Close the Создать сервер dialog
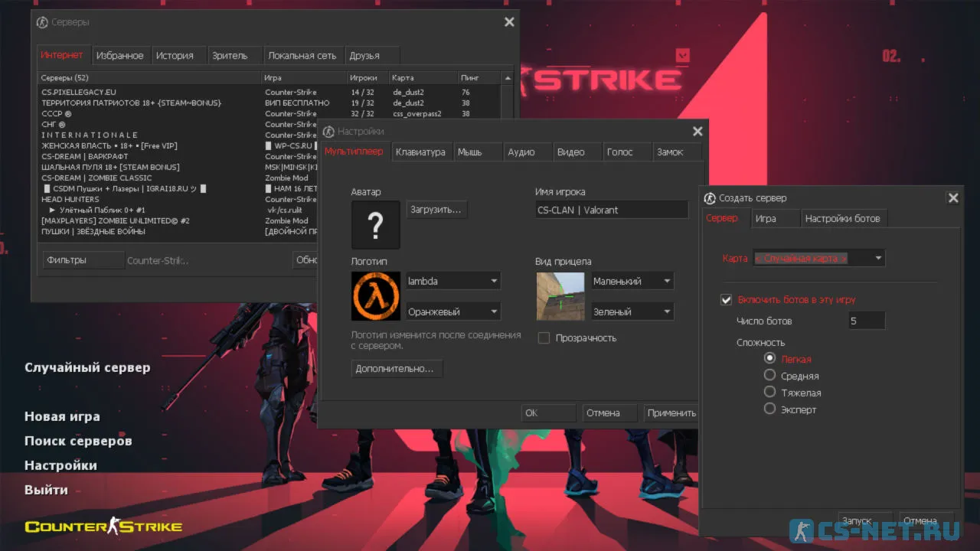 (x=953, y=198)
